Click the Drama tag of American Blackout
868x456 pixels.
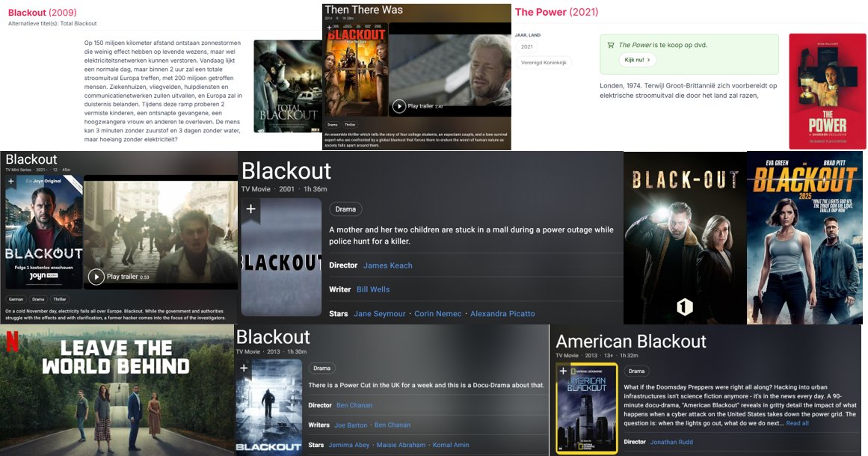coord(636,372)
